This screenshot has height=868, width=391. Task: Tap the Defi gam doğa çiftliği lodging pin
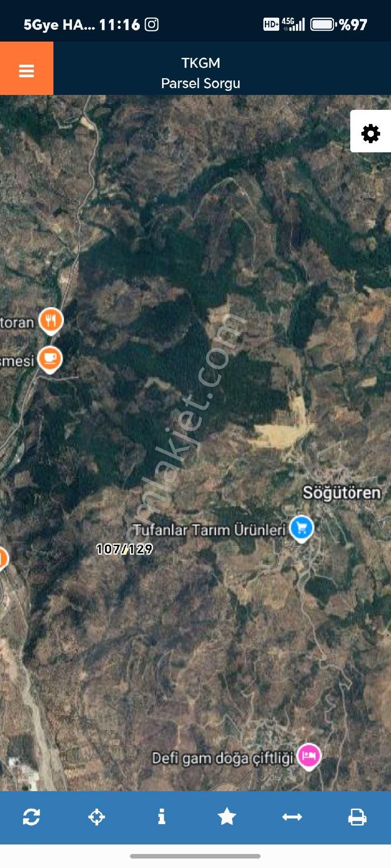click(309, 756)
